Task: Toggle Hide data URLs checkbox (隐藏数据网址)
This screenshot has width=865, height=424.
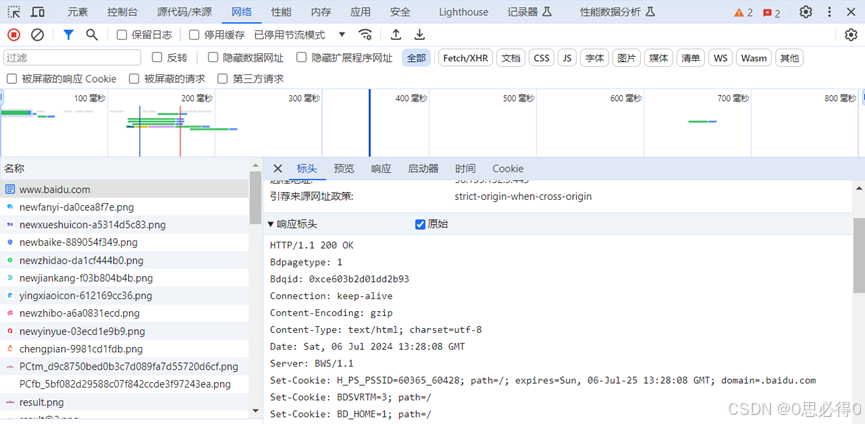Action: click(x=212, y=57)
